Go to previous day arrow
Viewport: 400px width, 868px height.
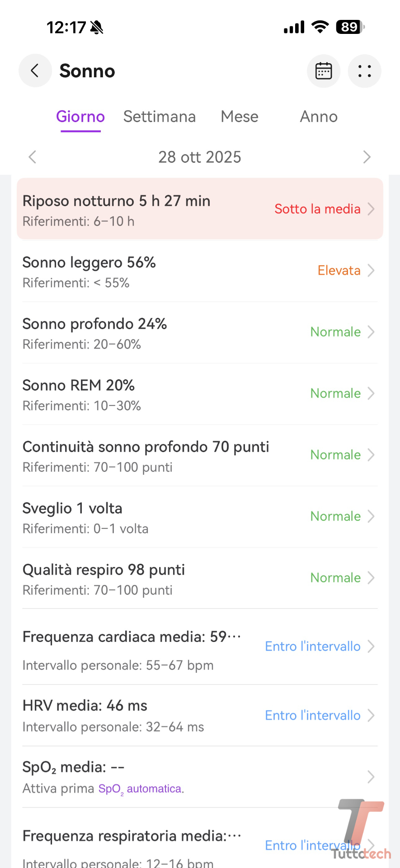pyautogui.click(x=32, y=157)
